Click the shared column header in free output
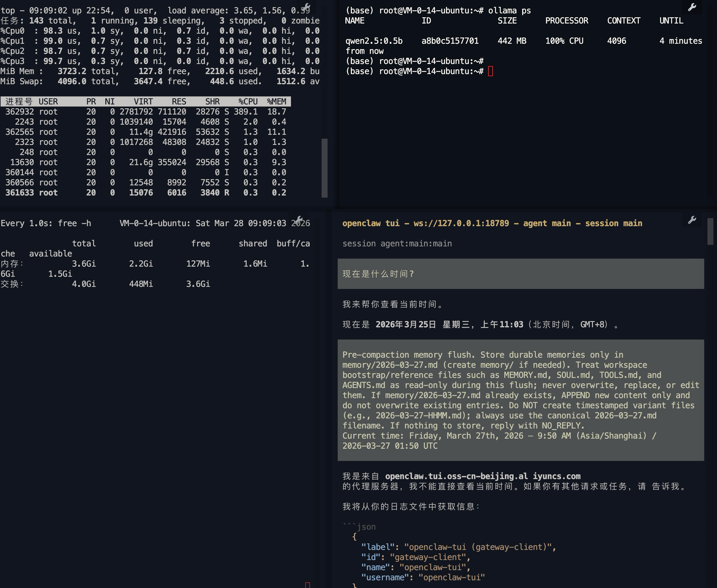Image resolution: width=717 pixels, height=588 pixels. 253,243
